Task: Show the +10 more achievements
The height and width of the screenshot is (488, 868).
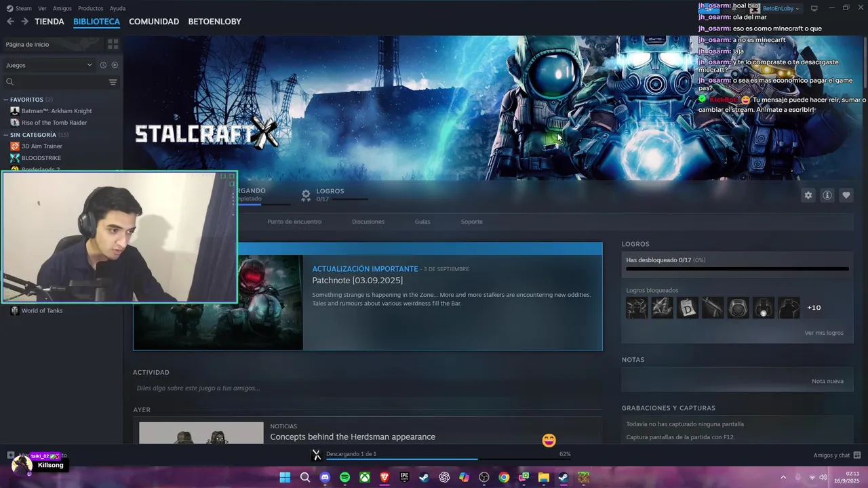Action: coord(814,308)
